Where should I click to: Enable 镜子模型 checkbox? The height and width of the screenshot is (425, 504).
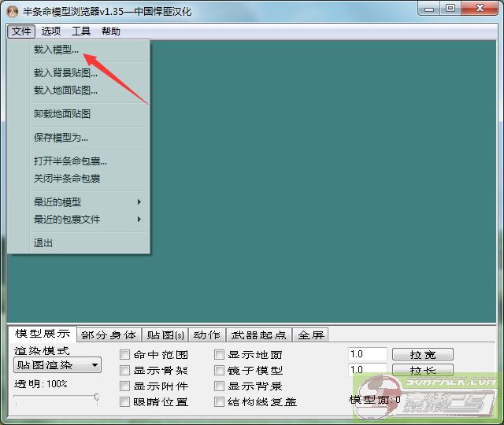(x=220, y=371)
